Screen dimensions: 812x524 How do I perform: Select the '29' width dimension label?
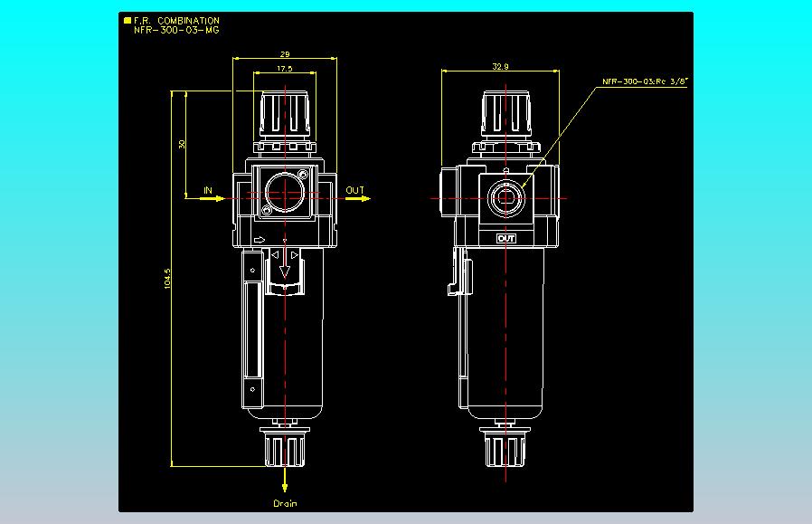(x=285, y=54)
